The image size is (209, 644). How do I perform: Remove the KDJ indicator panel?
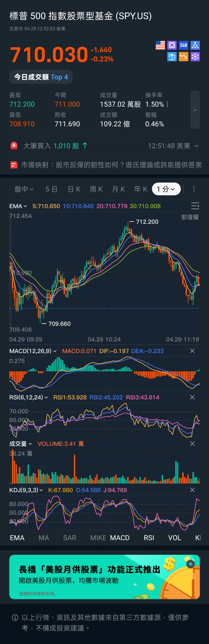192,490
